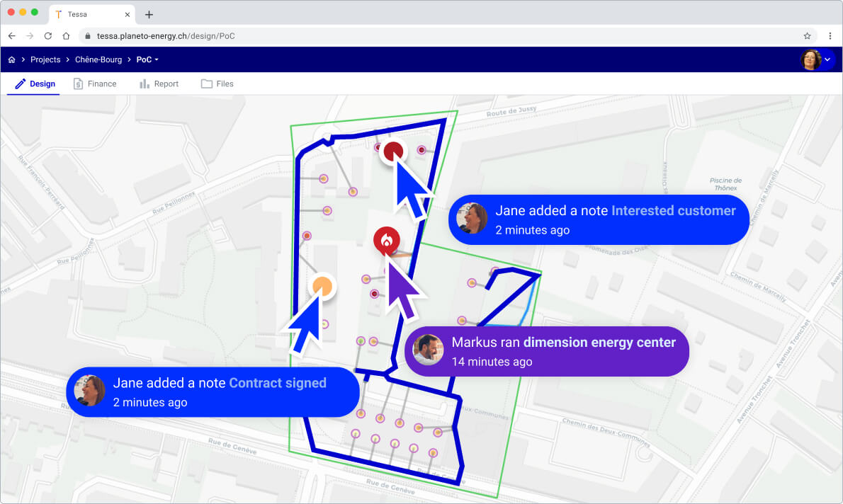This screenshot has width=843, height=504.
Task: Click the red flame energy center marker
Action: click(x=386, y=239)
